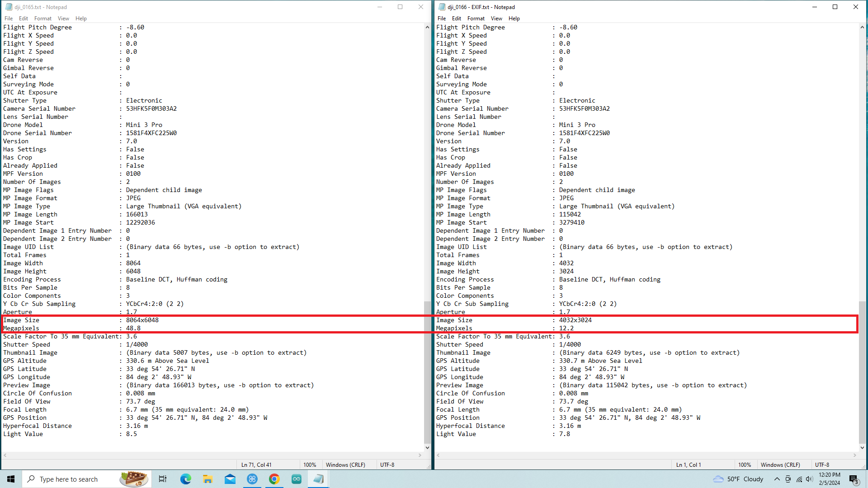
Task: Open volume control in system tray
Action: (x=809, y=479)
